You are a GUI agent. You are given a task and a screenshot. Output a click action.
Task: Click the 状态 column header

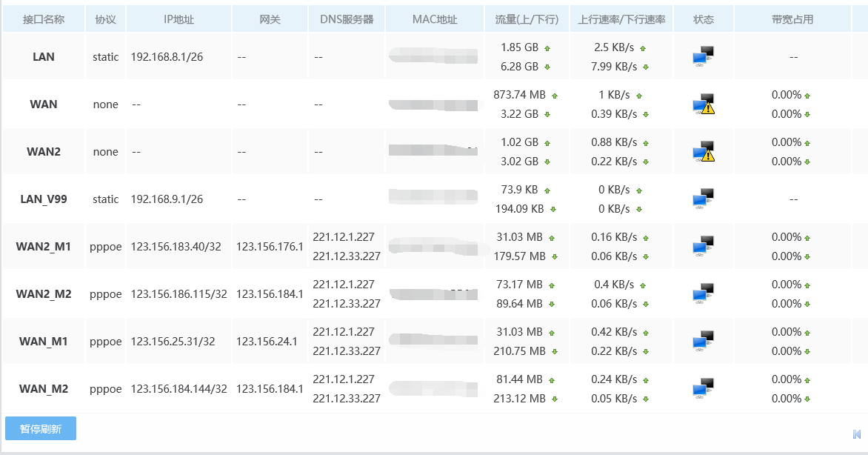click(704, 19)
